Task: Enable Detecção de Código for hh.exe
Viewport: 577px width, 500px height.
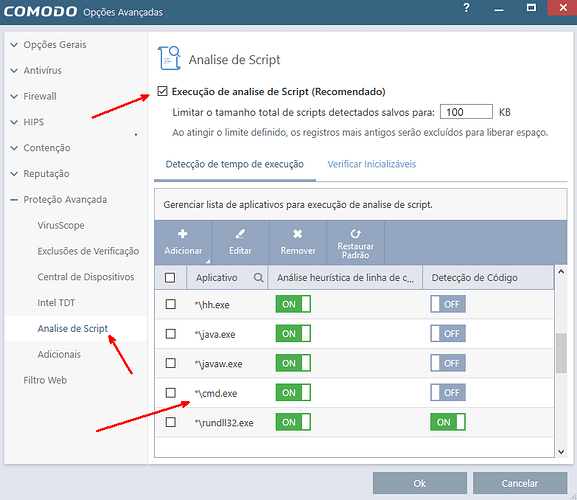Action: coord(448,304)
